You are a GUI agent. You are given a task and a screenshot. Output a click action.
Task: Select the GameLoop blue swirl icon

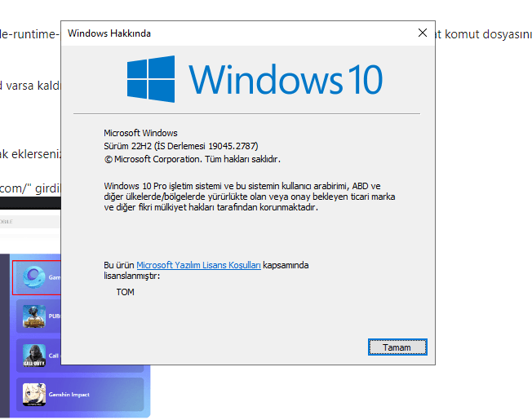pyautogui.click(x=34, y=277)
